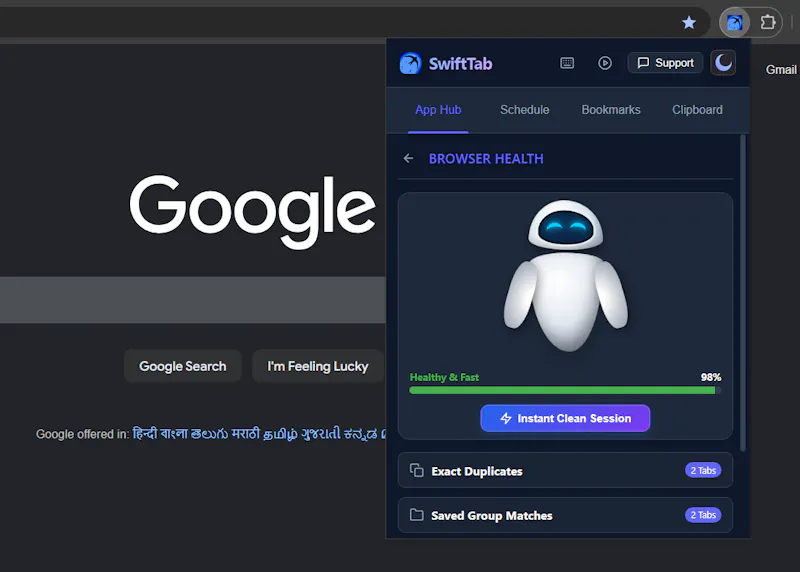Click the Google logo
800x572 pixels.
[253, 212]
